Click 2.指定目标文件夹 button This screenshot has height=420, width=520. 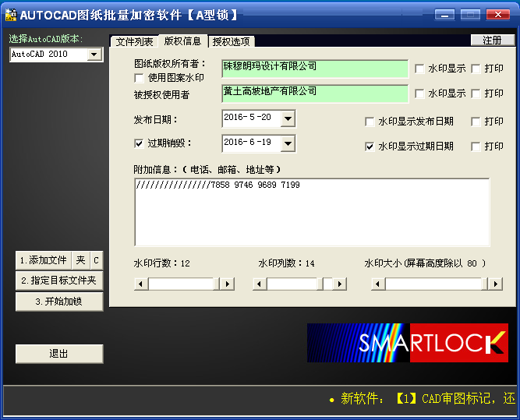pyautogui.click(x=59, y=281)
